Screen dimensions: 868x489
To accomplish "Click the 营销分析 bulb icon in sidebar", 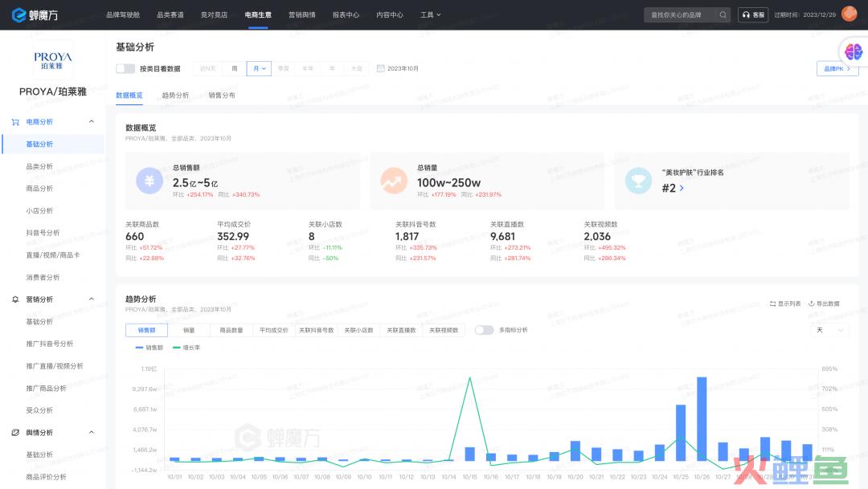I will pyautogui.click(x=15, y=300).
